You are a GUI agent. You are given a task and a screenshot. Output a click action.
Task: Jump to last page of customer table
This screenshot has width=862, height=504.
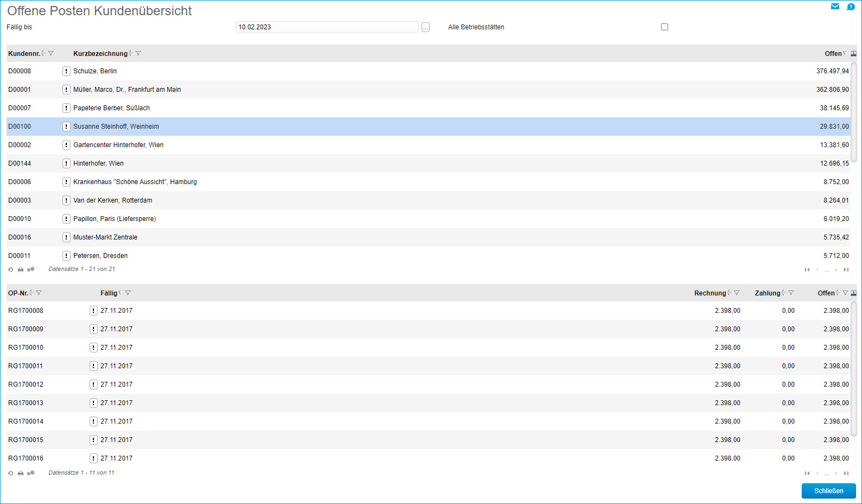pos(846,269)
